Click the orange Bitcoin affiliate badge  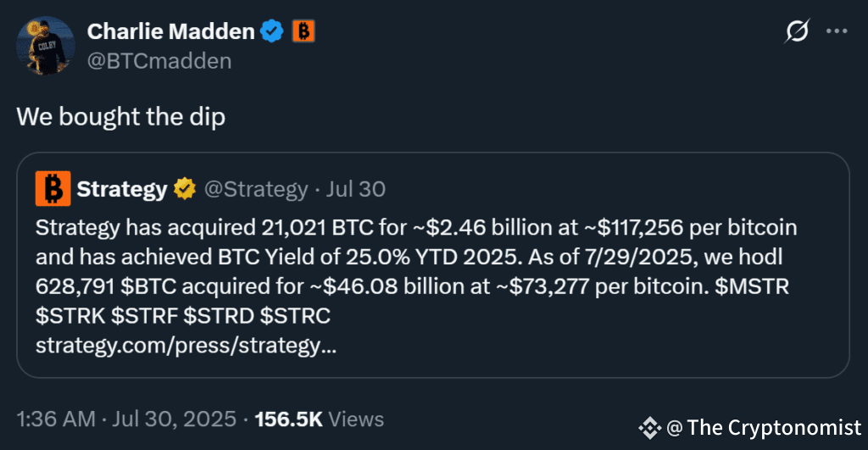pyautogui.click(x=303, y=31)
